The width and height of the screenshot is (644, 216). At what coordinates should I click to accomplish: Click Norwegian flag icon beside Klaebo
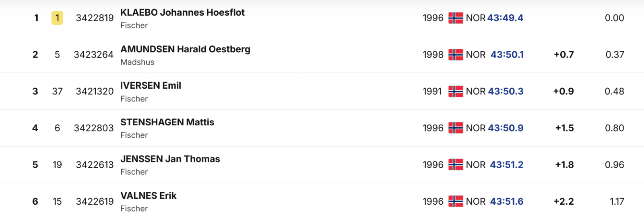(456, 18)
